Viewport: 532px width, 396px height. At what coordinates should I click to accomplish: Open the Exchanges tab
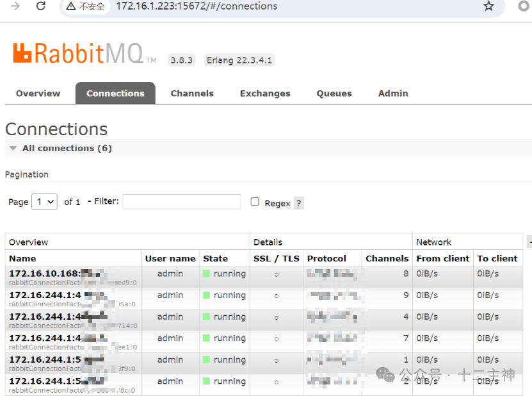(x=265, y=94)
